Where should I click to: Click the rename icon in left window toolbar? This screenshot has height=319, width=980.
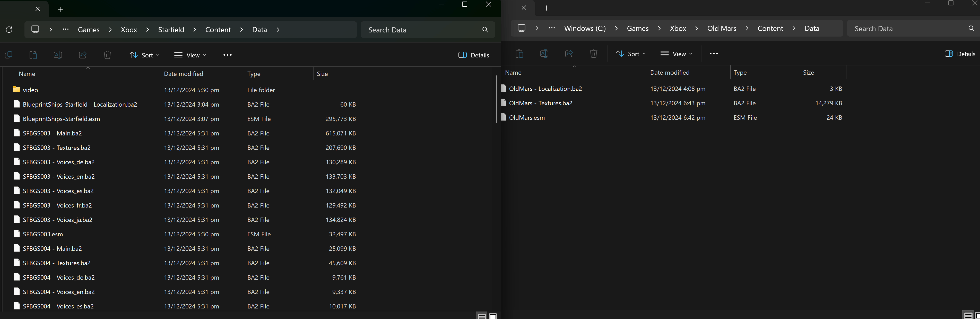pos(58,55)
